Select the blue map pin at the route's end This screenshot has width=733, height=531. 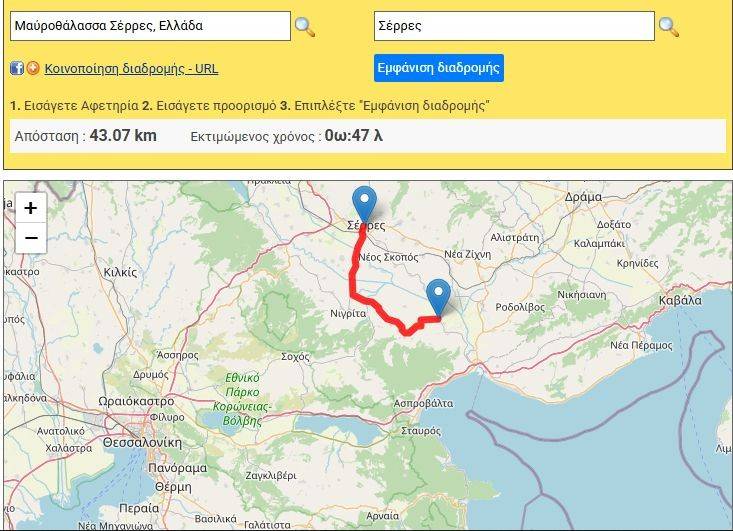point(438,298)
